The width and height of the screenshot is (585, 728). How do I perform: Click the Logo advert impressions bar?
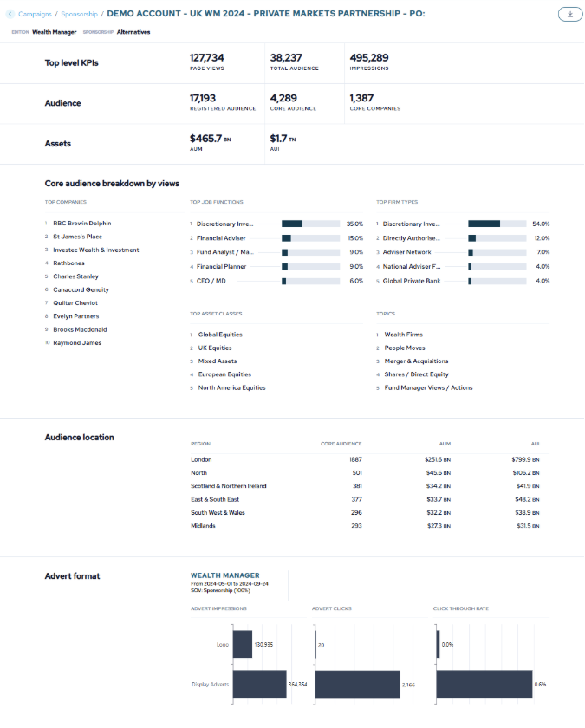[243, 645]
